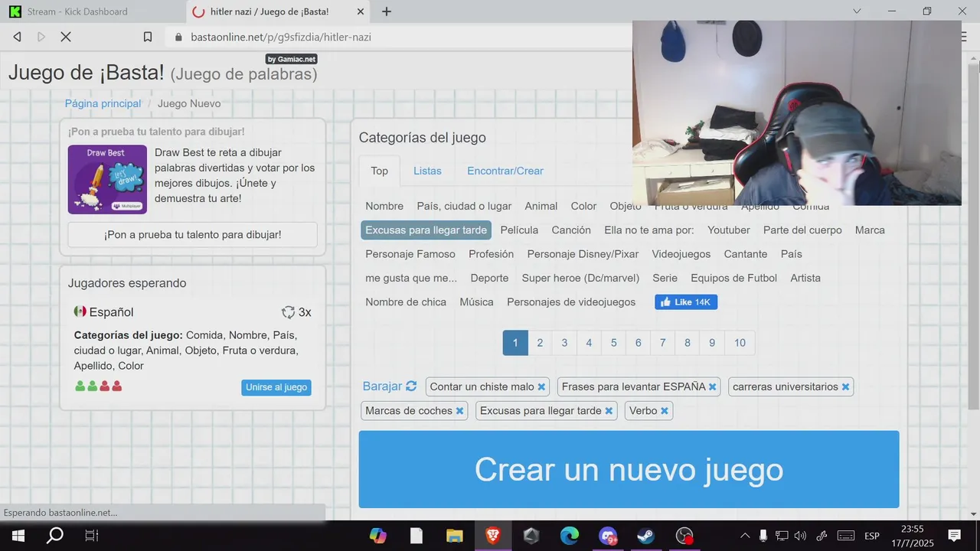
Task: Open Steam from the taskbar
Action: pyautogui.click(x=646, y=536)
